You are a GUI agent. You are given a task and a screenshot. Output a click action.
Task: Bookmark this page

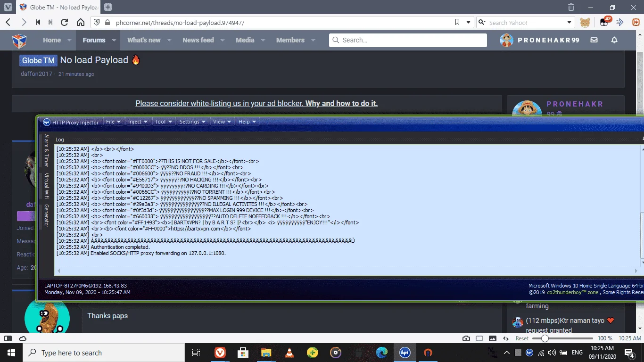coord(457,22)
